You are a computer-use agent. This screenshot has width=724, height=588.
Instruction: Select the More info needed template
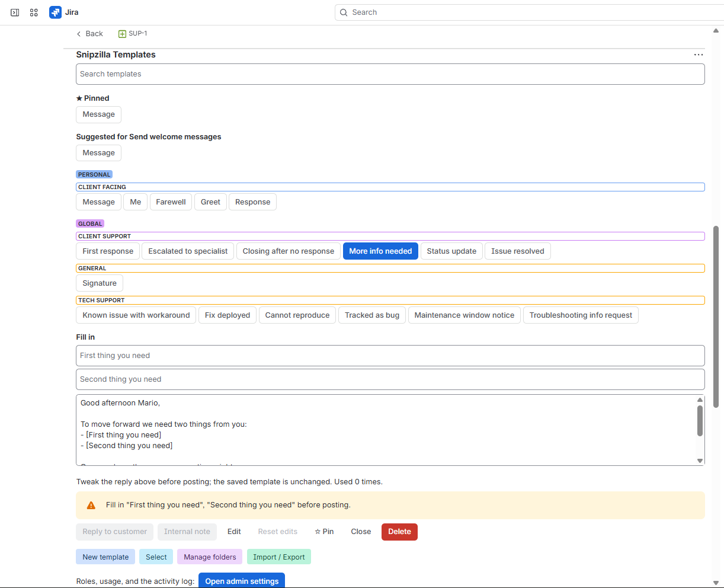(x=380, y=251)
